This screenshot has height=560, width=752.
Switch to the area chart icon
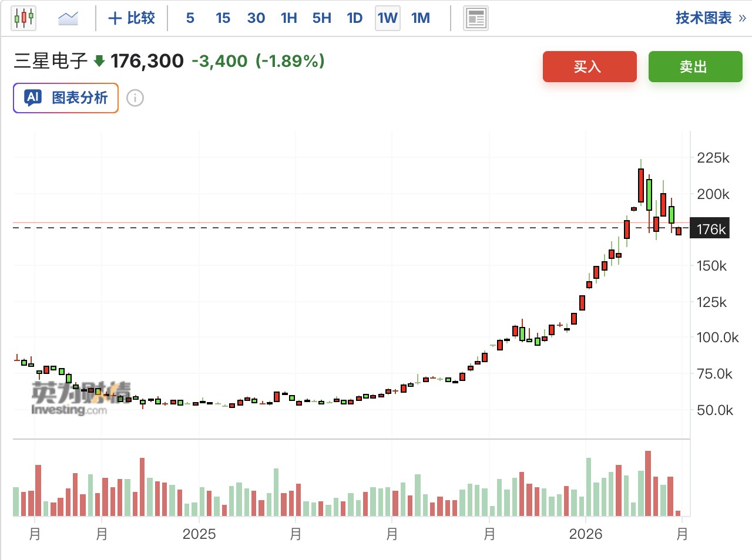pyautogui.click(x=68, y=18)
